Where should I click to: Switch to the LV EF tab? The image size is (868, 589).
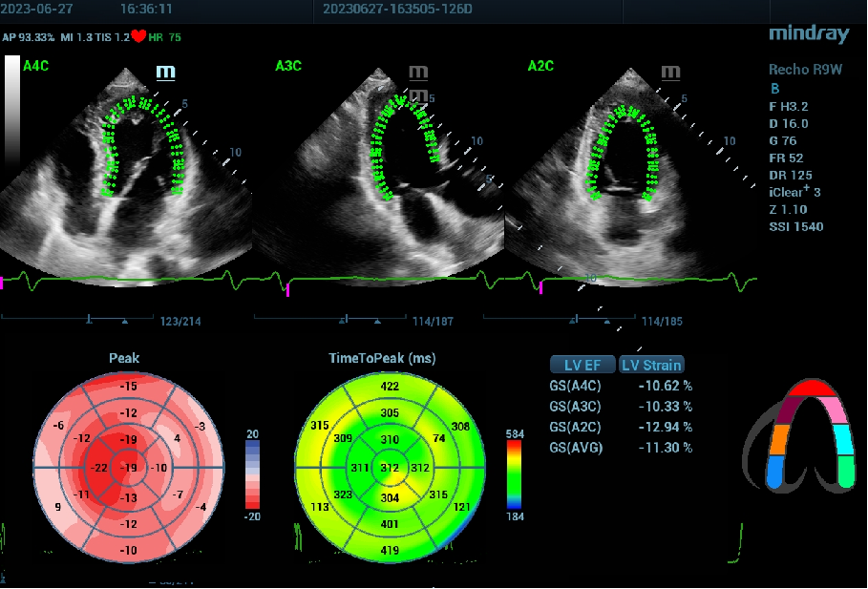pos(582,365)
